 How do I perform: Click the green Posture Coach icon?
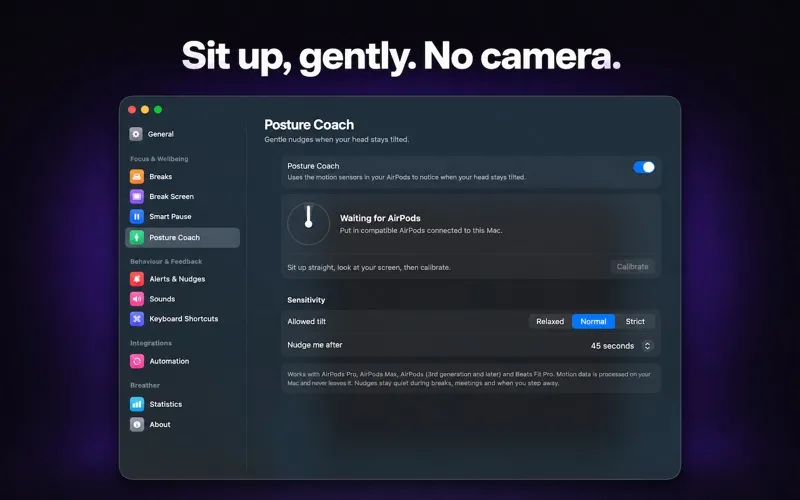[x=137, y=238]
